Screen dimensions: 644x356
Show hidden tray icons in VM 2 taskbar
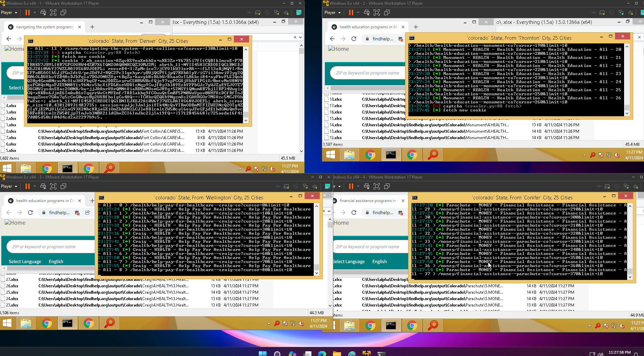pyautogui.click(x=584, y=155)
